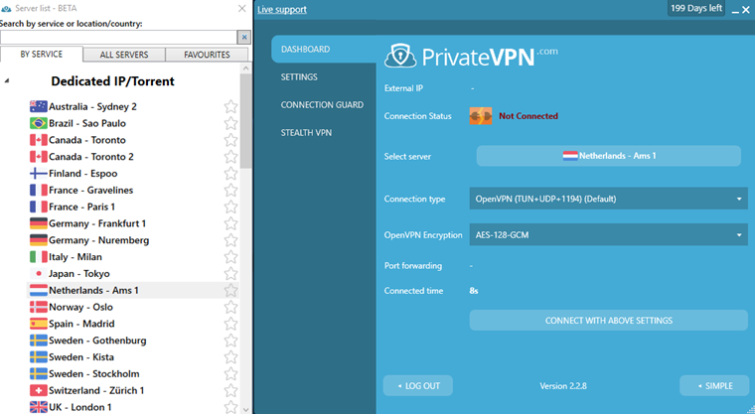
Task: Favourite the France - Gravelines server
Action: point(231,190)
